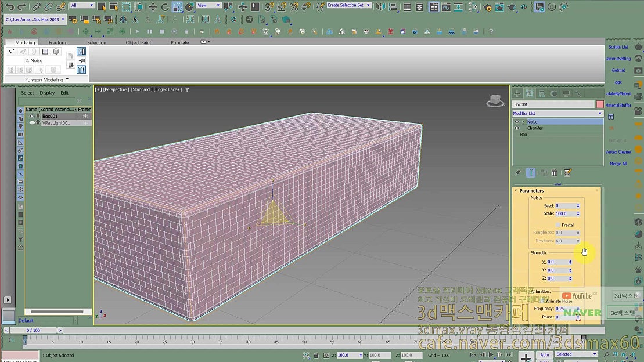Switch to the Freeform ribbon tab
644x362 pixels.
point(57,42)
